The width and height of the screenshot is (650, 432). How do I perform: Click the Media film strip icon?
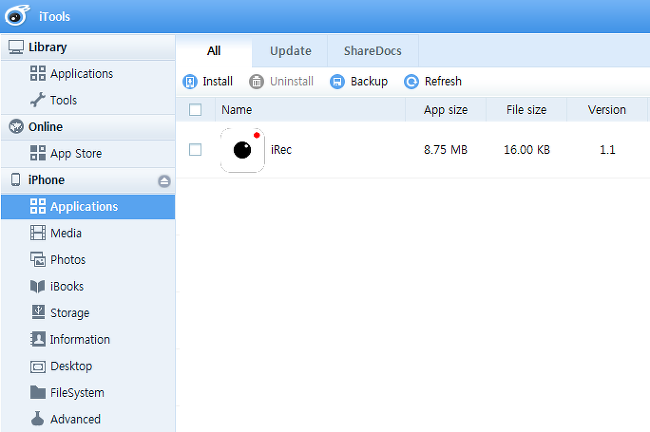[38, 233]
